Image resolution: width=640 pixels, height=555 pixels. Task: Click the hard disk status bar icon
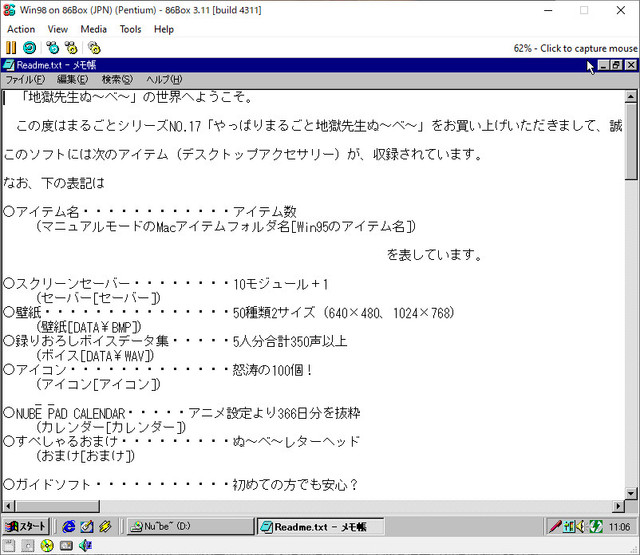(66, 546)
